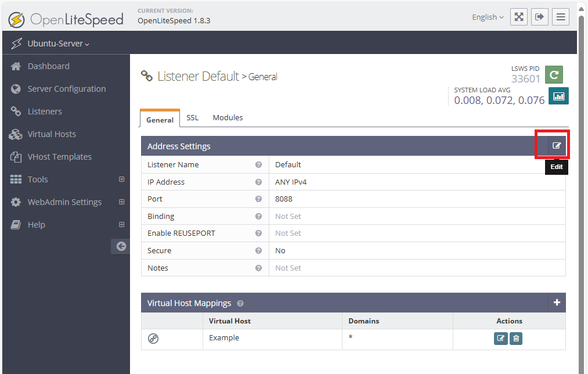Image resolution: width=588 pixels, height=374 pixels.
Task: Expand the Ubuntu-Server dropdown
Action: coord(58,44)
